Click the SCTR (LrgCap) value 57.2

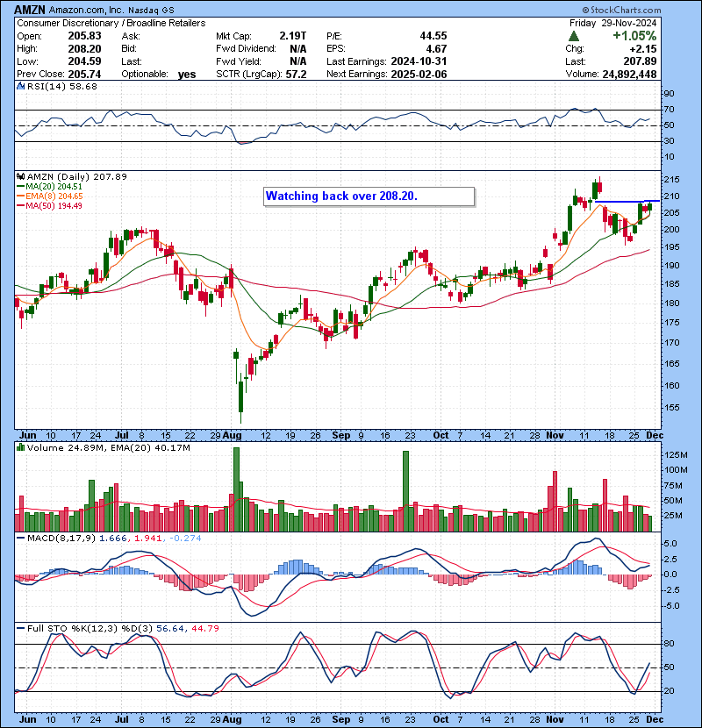tap(296, 75)
